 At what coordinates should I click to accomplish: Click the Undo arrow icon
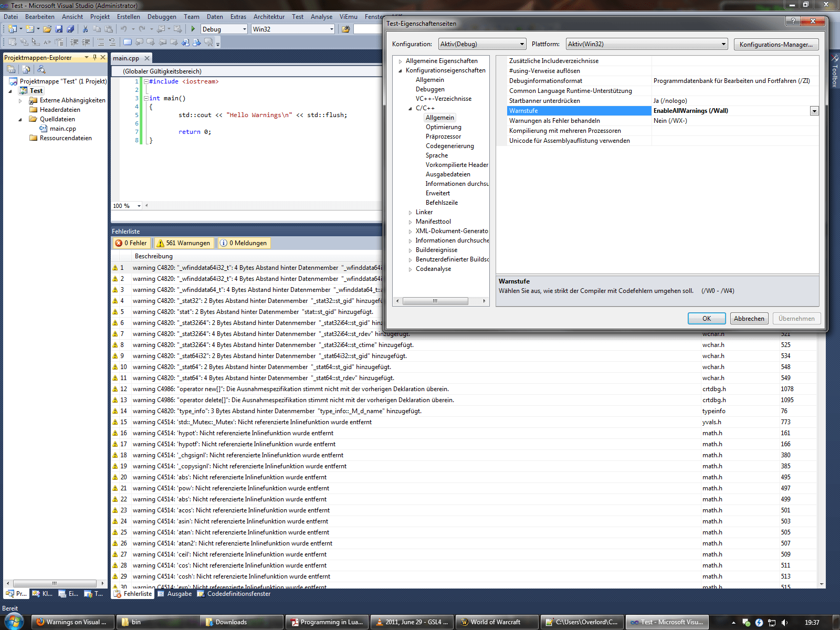(123, 29)
